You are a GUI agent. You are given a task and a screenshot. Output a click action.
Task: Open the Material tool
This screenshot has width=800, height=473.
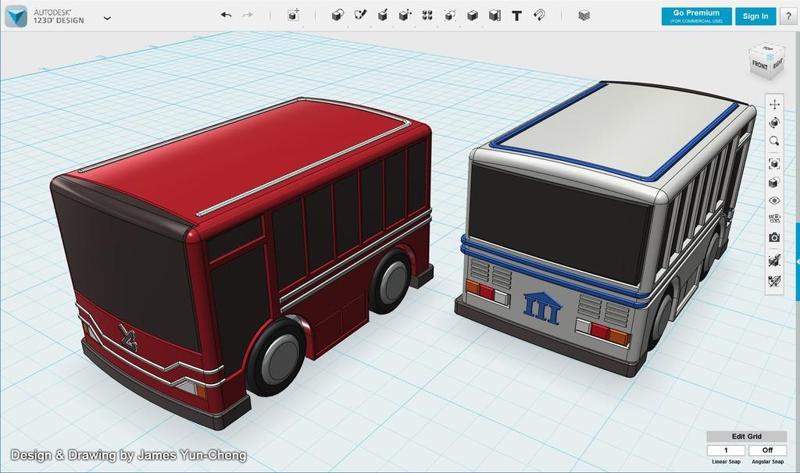(x=584, y=15)
